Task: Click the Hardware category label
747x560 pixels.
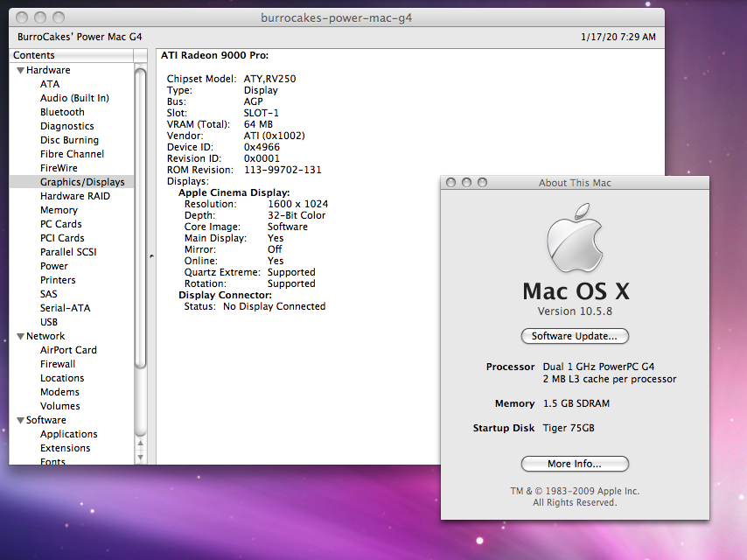Action: [48, 70]
